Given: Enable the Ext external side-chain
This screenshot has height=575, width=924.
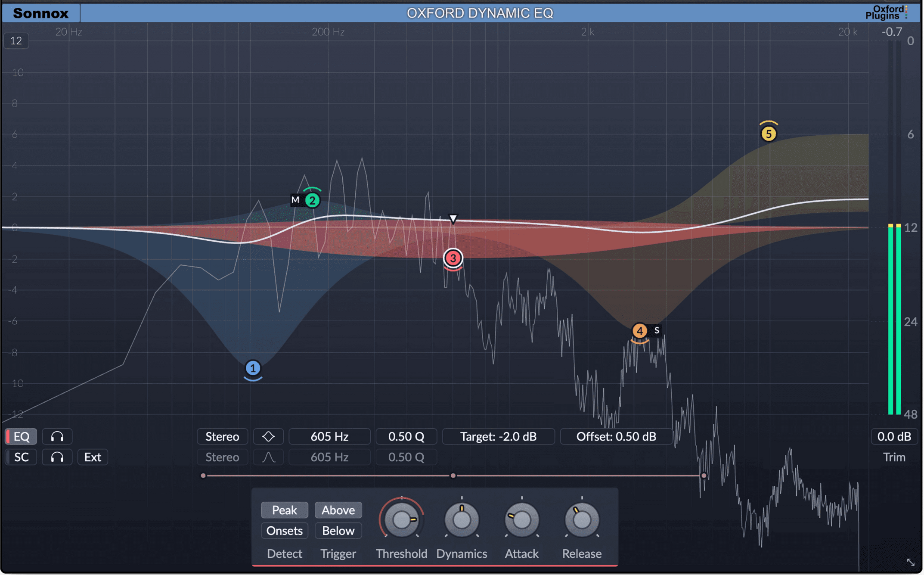Looking at the screenshot, I should click(x=93, y=457).
